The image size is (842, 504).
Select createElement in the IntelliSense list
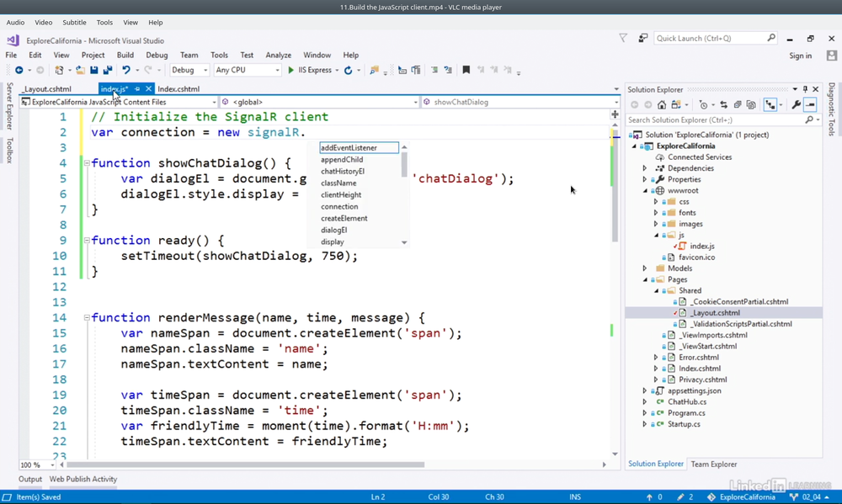click(x=344, y=219)
